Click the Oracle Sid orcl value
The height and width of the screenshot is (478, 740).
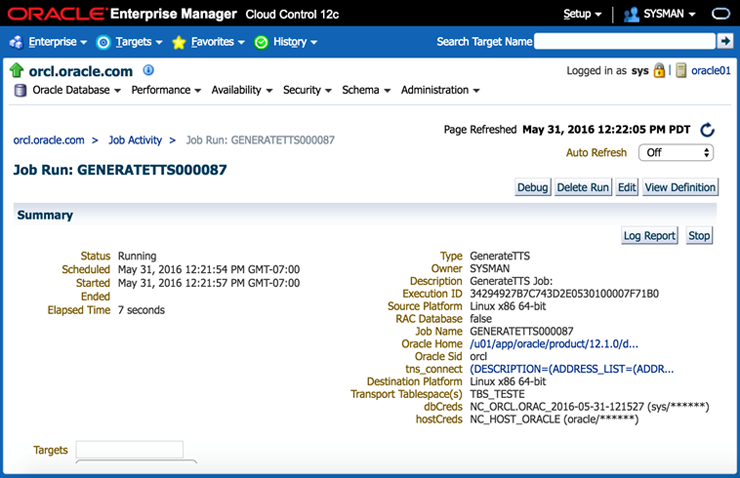point(478,356)
